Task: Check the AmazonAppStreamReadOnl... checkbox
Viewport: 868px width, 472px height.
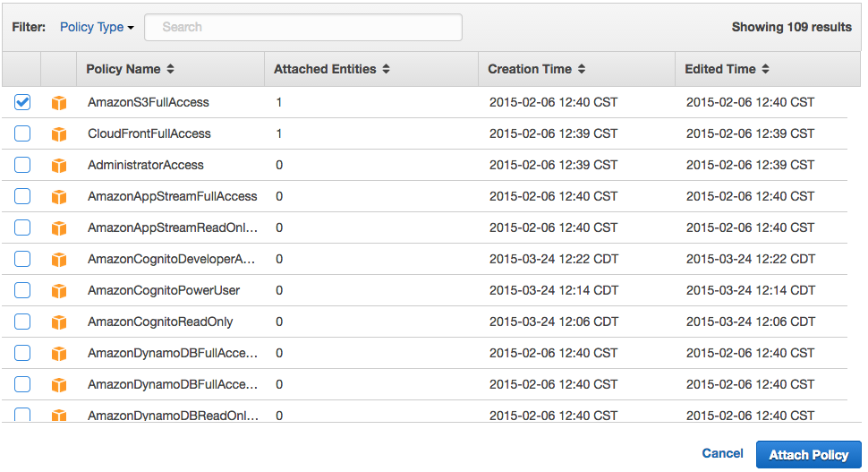Action: [22, 227]
